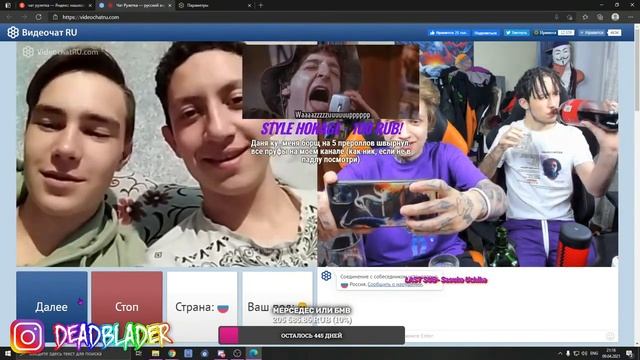Click the chat connection status logo icon
The image size is (640, 360).
tap(326, 276)
